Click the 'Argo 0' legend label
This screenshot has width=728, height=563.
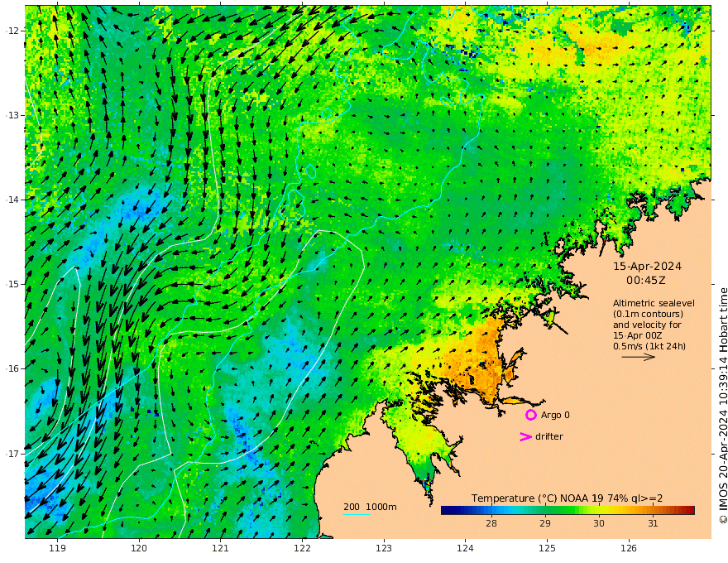tap(555, 415)
